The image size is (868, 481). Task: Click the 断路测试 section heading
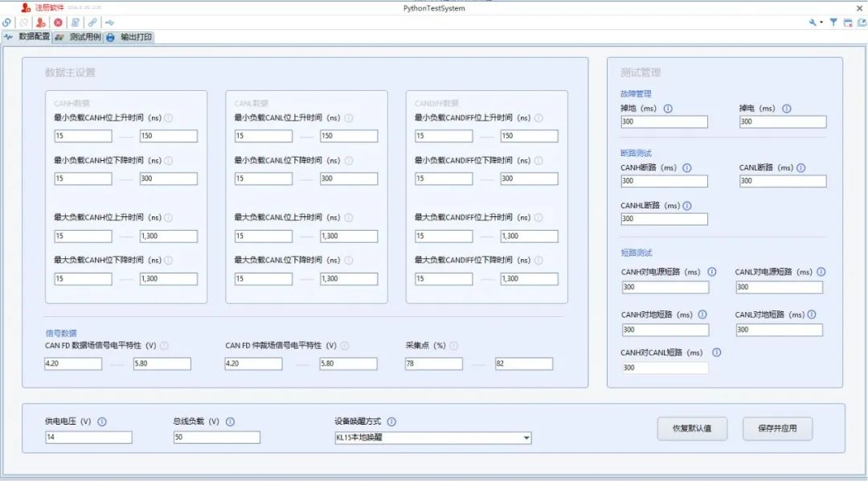(x=636, y=154)
